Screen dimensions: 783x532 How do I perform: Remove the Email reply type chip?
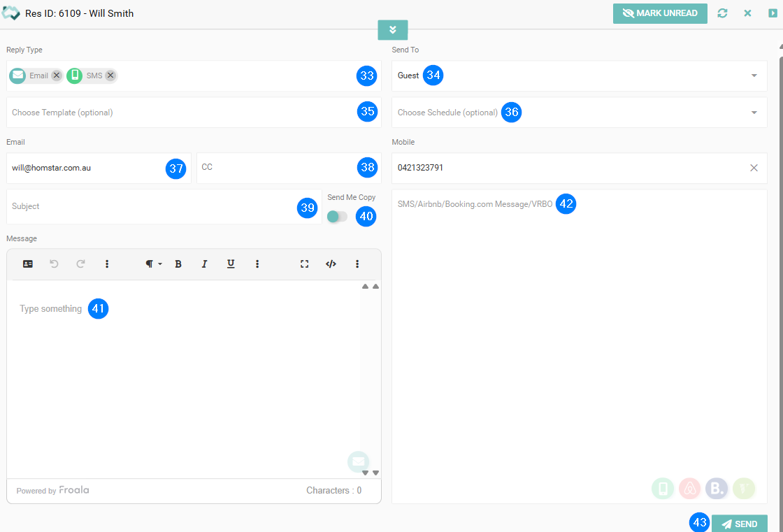(57, 76)
